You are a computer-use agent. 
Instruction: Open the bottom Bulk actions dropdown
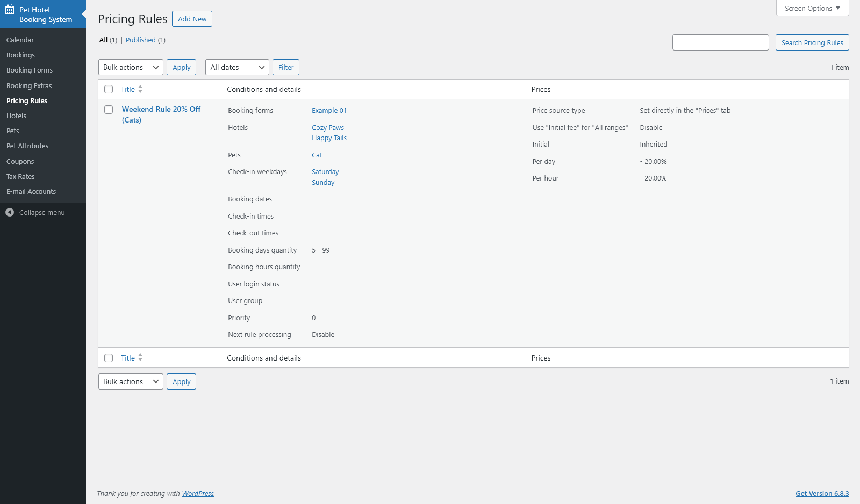(131, 381)
